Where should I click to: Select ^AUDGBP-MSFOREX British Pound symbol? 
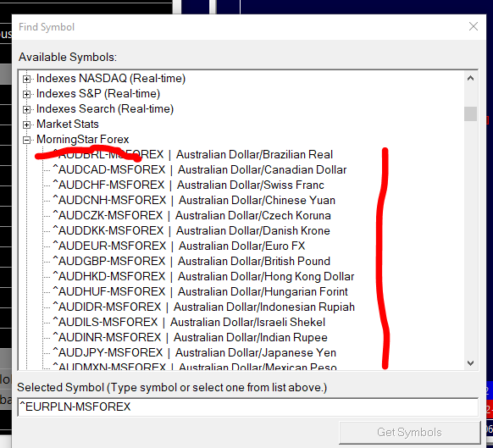click(191, 261)
